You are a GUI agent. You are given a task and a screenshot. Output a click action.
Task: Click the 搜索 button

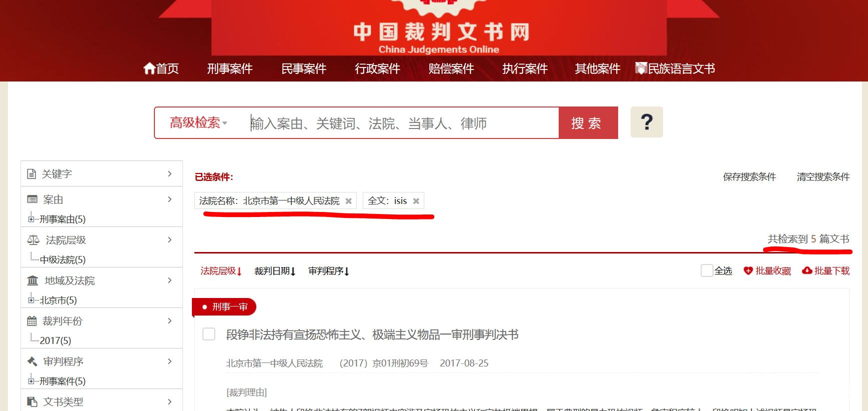[x=588, y=122]
